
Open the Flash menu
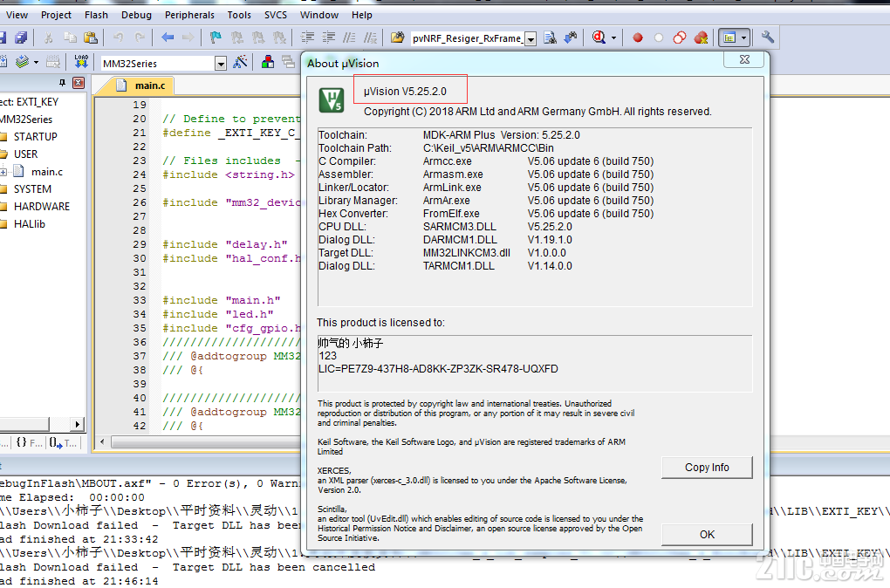point(96,15)
